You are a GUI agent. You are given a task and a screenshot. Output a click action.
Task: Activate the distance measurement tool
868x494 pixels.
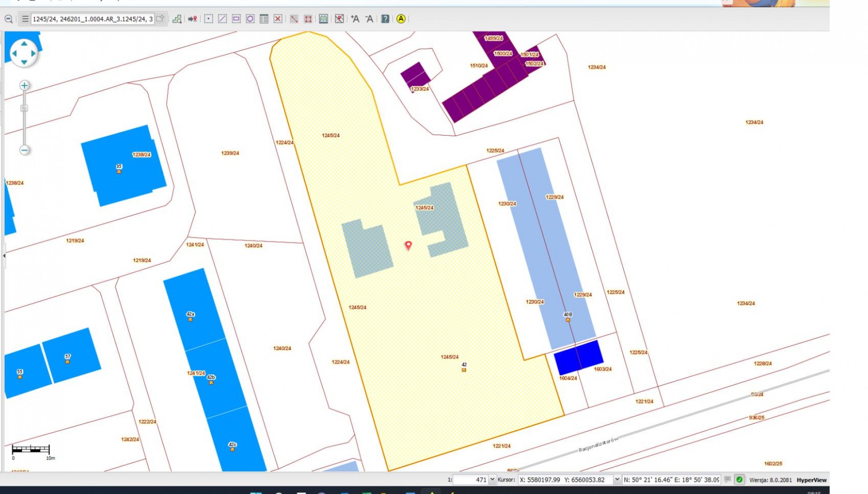[294, 19]
